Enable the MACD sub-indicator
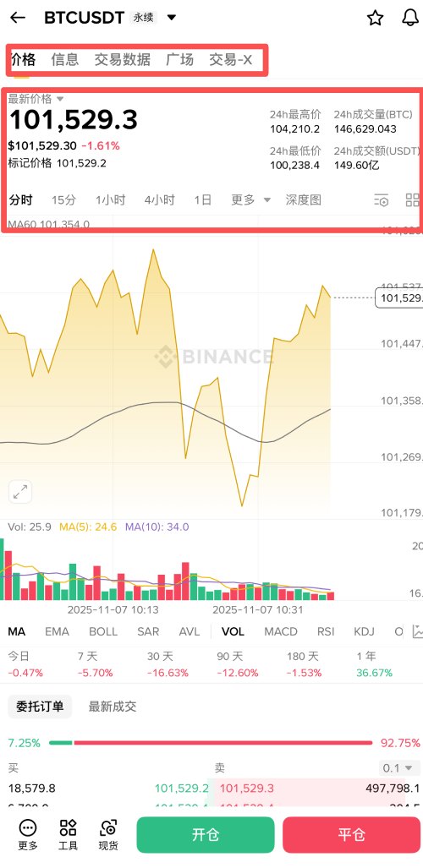The image size is (423, 868). click(281, 631)
